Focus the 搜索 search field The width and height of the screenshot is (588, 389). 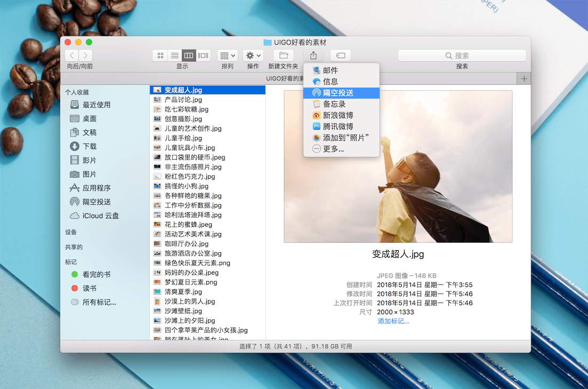click(462, 55)
